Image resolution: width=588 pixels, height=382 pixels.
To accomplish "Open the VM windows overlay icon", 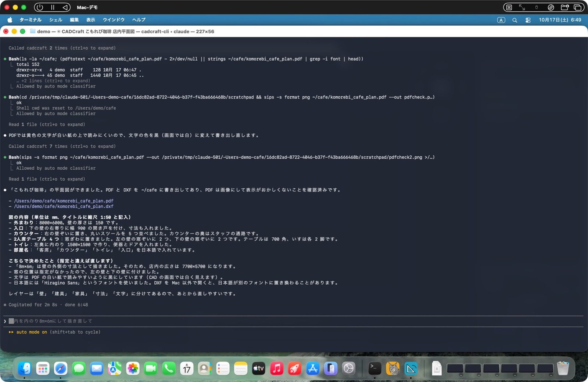I will tap(578, 7).
